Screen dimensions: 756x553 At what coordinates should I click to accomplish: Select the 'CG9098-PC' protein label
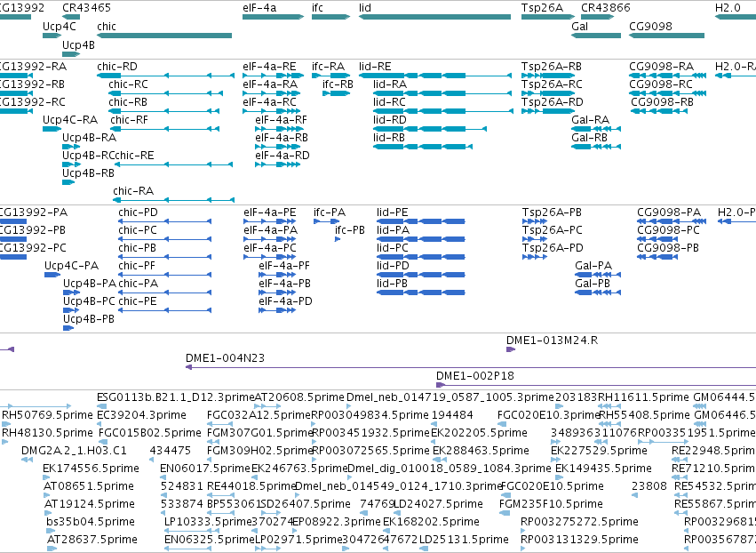pyautogui.click(x=668, y=230)
